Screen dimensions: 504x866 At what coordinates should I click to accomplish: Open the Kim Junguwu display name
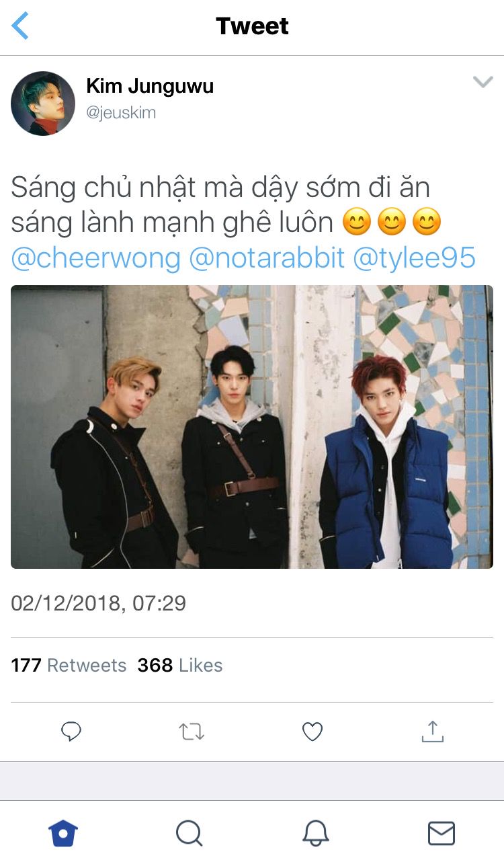click(x=150, y=86)
